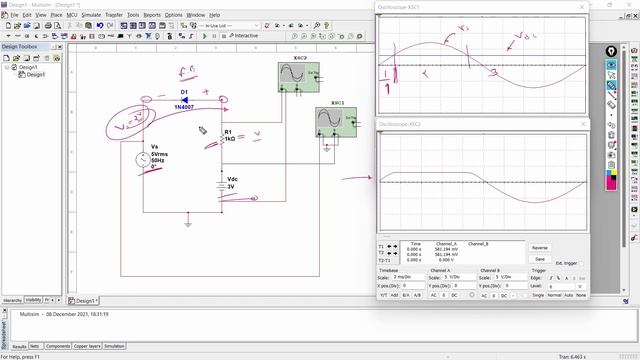This screenshot has width=640, height=360.
Task: Select the B/A timebase mode
Action: click(406, 295)
